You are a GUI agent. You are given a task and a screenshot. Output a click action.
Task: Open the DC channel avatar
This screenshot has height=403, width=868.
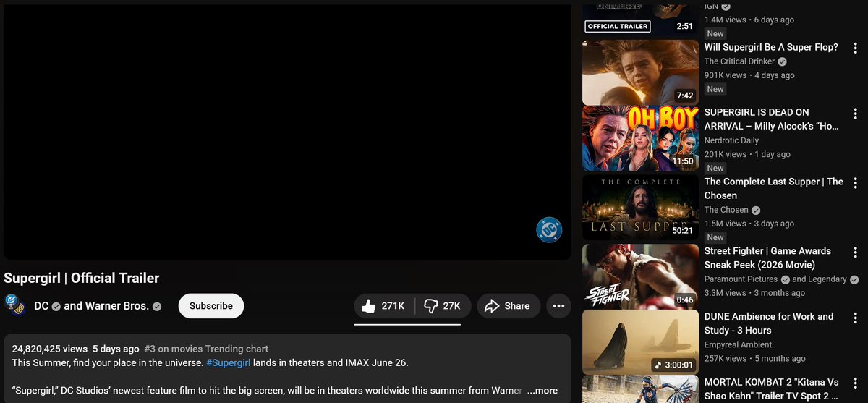pos(14,305)
